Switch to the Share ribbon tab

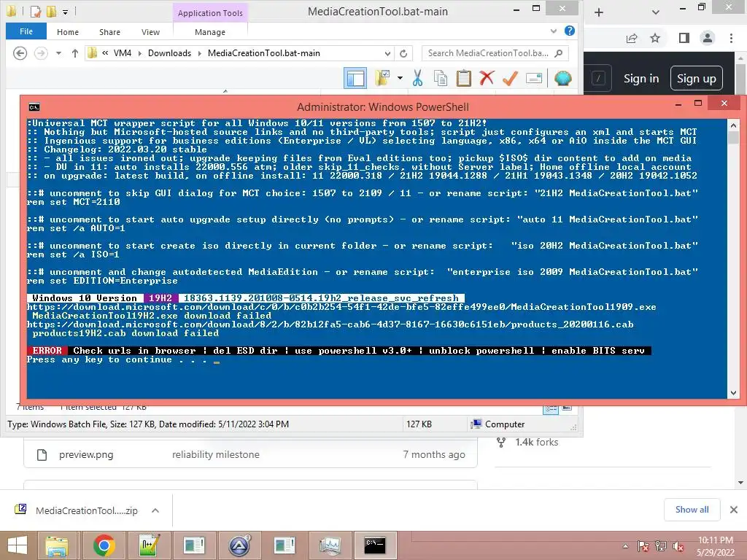109,32
